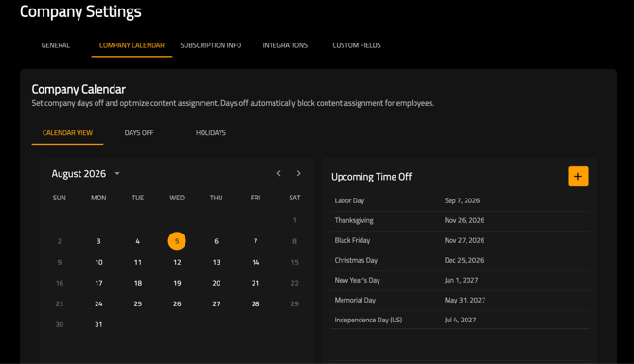
Task: Click Saturday August 1 date
Action: click(294, 220)
